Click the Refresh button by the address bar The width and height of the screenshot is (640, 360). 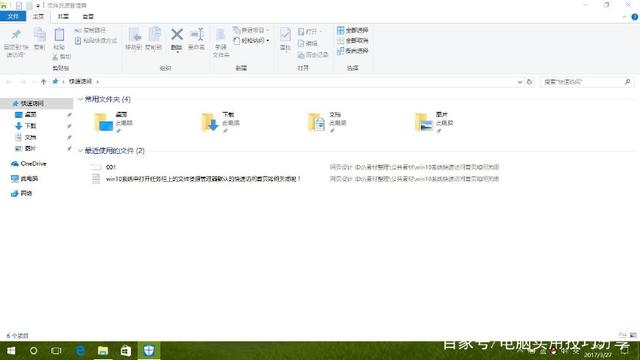(529, 82)
